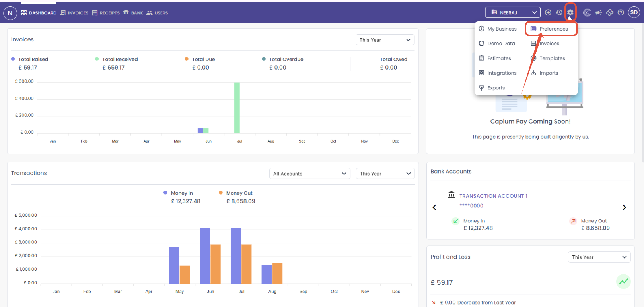The width and height of the screenshot is (644, 307).
Task: Go to the Dashboard tab
Action: (39, 13)
